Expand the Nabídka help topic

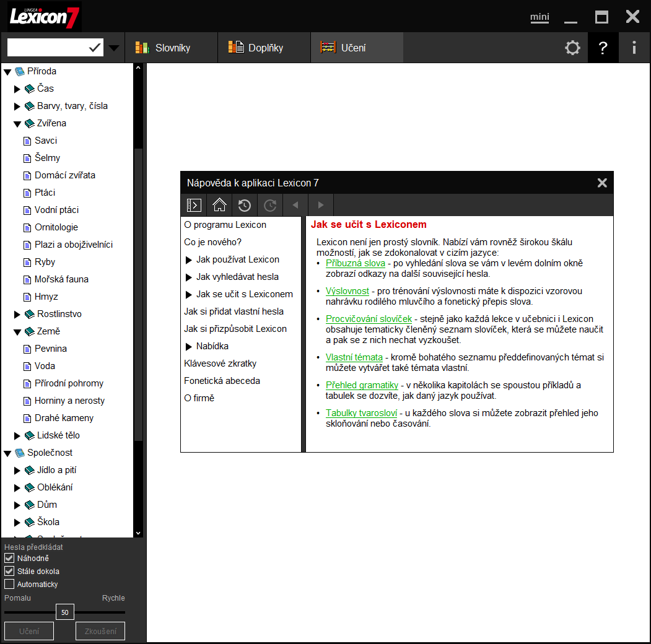point(188,347)
